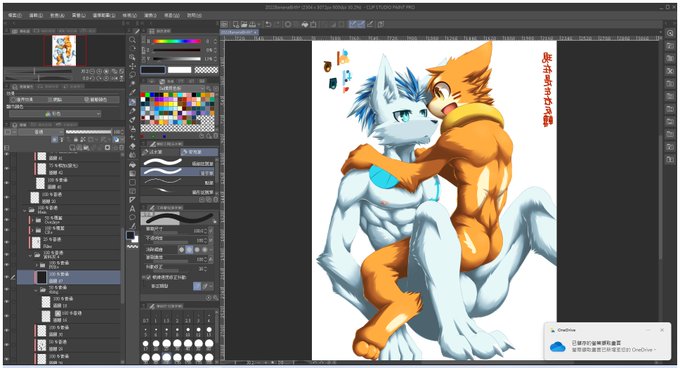
Task: Select the second anti-aliasing option (highlighted)
Action: click(190, 250)
